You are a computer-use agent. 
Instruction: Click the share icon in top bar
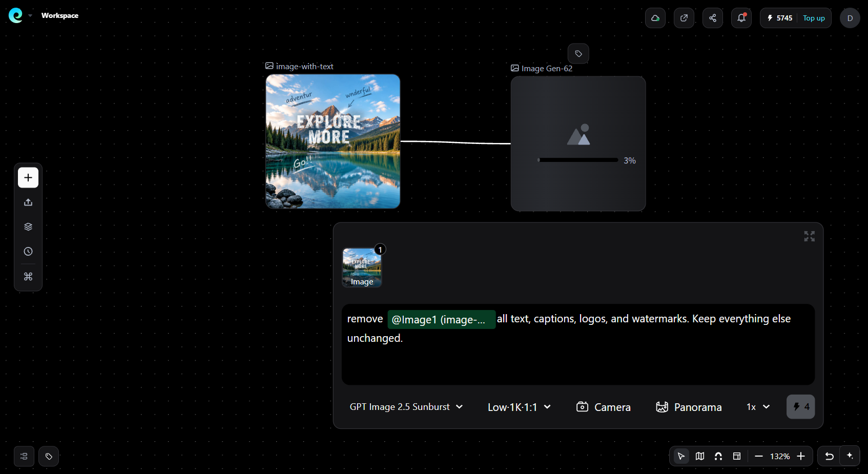[x=713, y=18]
